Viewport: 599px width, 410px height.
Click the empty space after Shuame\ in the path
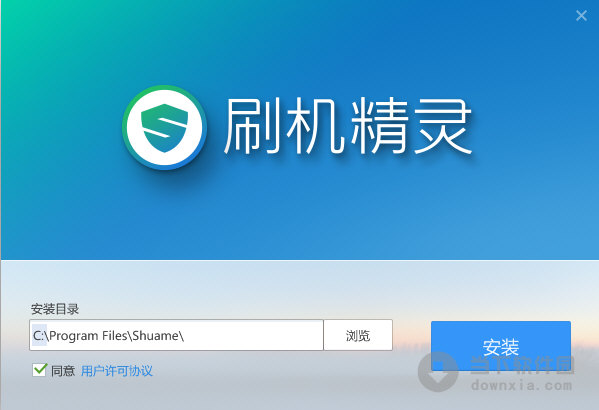(x=252, y=335)
